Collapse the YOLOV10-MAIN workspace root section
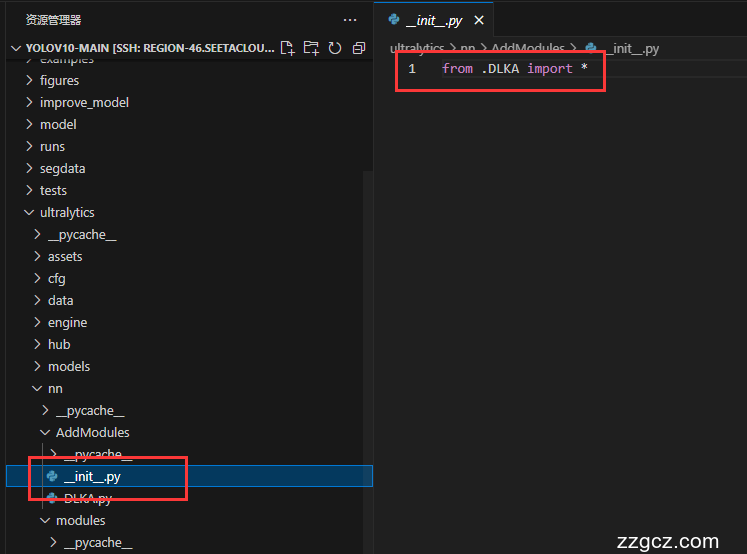The image size is (747, 554). tap(15, 48)
